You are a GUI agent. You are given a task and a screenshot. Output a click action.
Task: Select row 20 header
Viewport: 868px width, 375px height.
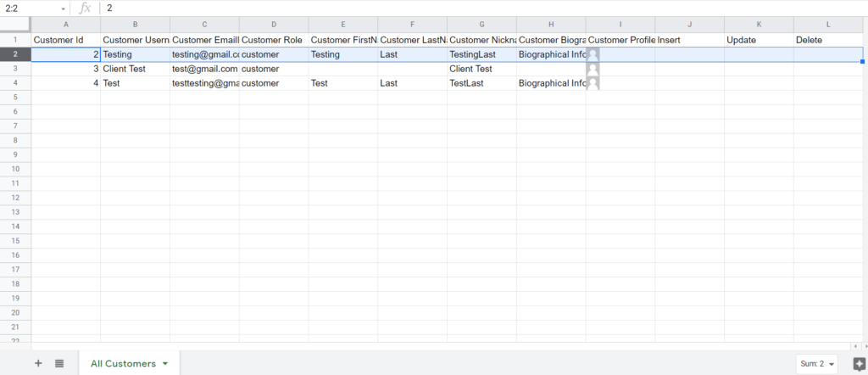(15, 312)
